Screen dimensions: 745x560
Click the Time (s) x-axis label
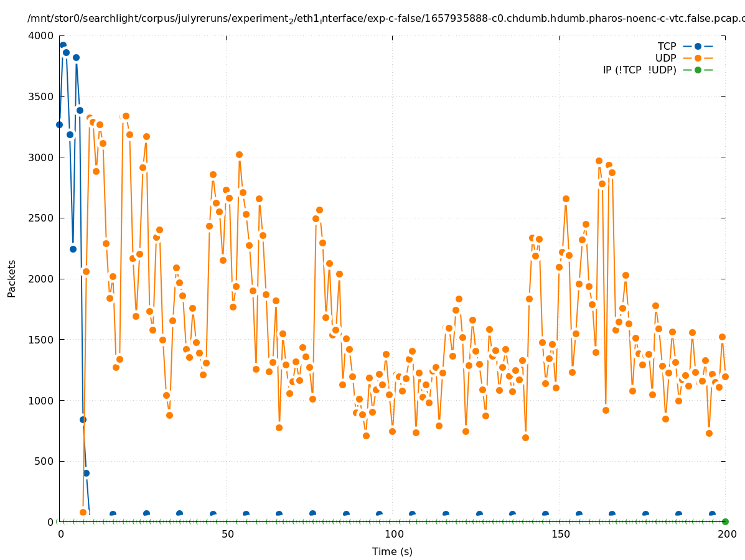pyautogui.click(x=392, y=551)
